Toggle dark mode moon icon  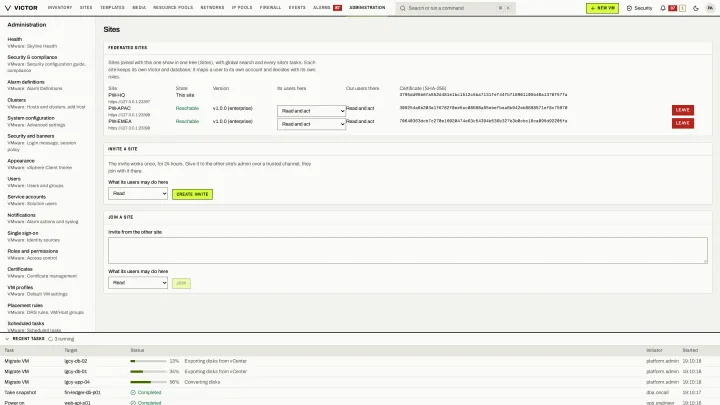[696, 8]
